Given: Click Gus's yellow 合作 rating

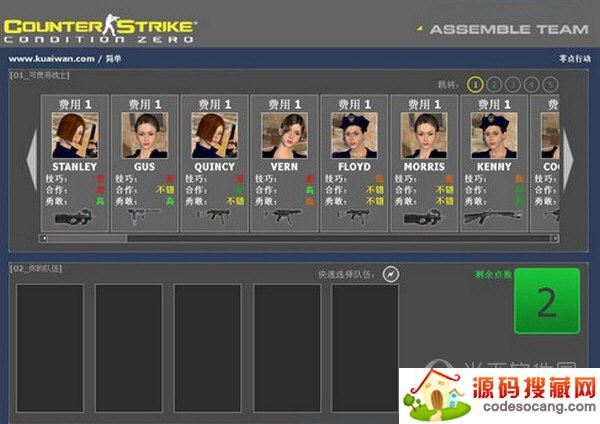Looking at the screenshot, I should [165, 190].
